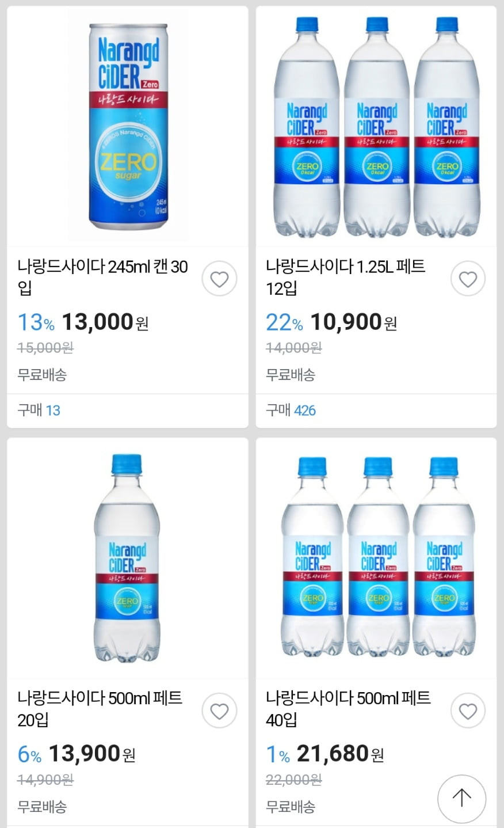Open the three 1.25L bottles product image
The width and height of the screenshot is (504, 828).
[x=376, y=127]
